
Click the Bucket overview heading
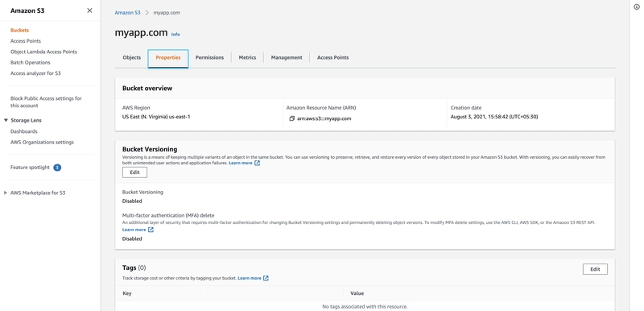tap(147, 89)
